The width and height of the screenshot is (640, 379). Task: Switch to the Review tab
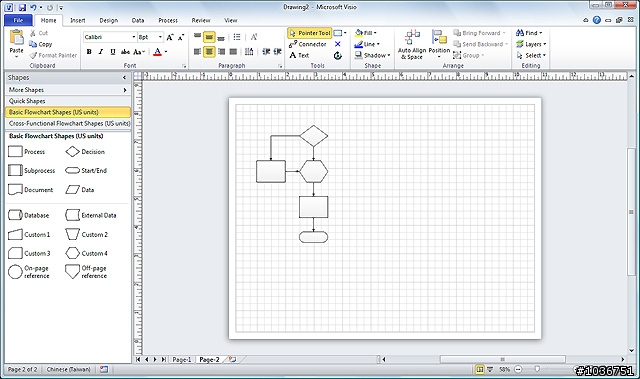[201, 20]
